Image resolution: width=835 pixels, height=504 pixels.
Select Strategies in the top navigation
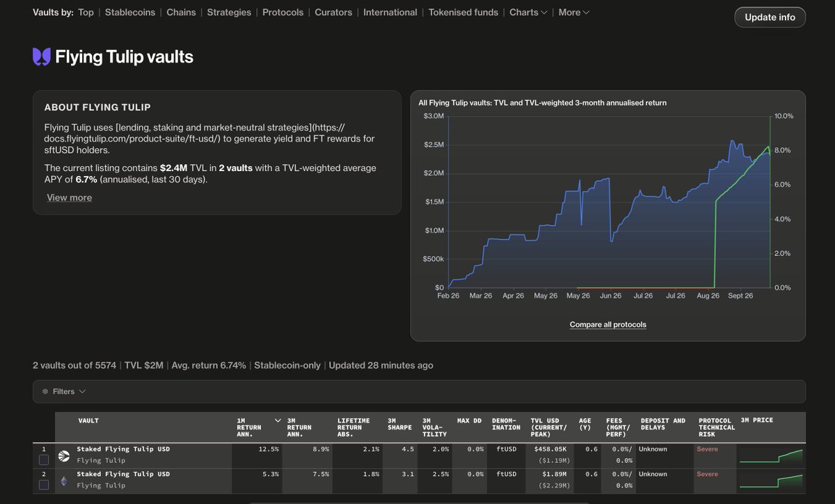pyautogui.click(x=229, y=13)
